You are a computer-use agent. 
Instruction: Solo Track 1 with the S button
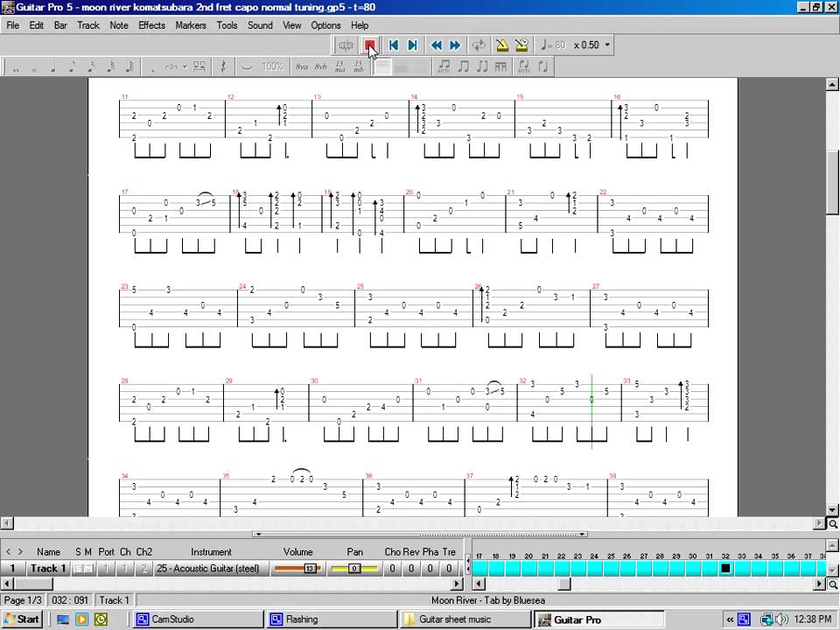pyautogui.click(x=78, y=569)
